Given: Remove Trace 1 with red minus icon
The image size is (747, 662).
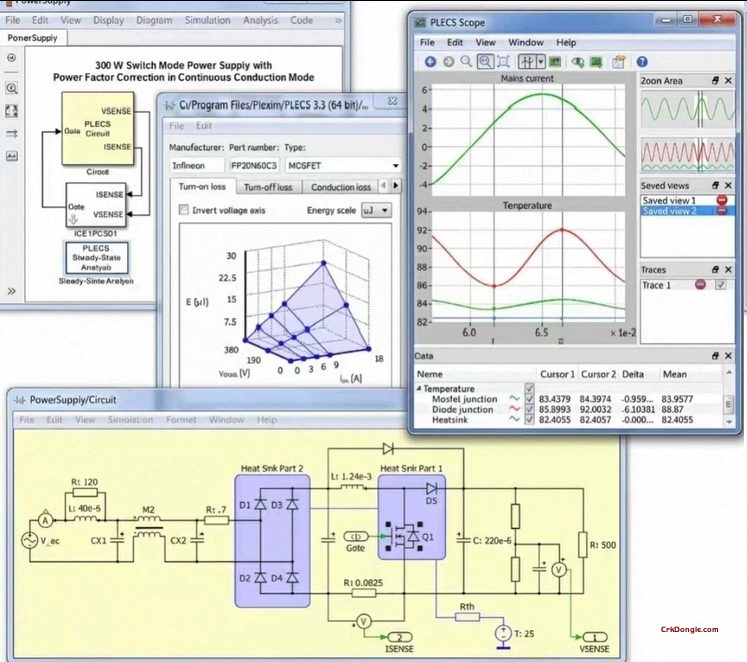Looking at the screenshot, I should (x=700, y=284).
